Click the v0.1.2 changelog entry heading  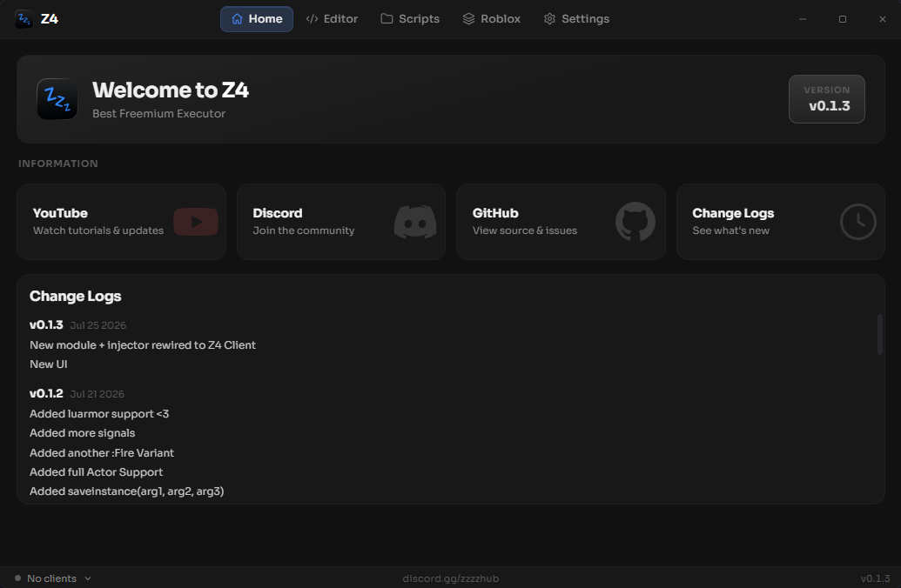click(x=46, y=394)
